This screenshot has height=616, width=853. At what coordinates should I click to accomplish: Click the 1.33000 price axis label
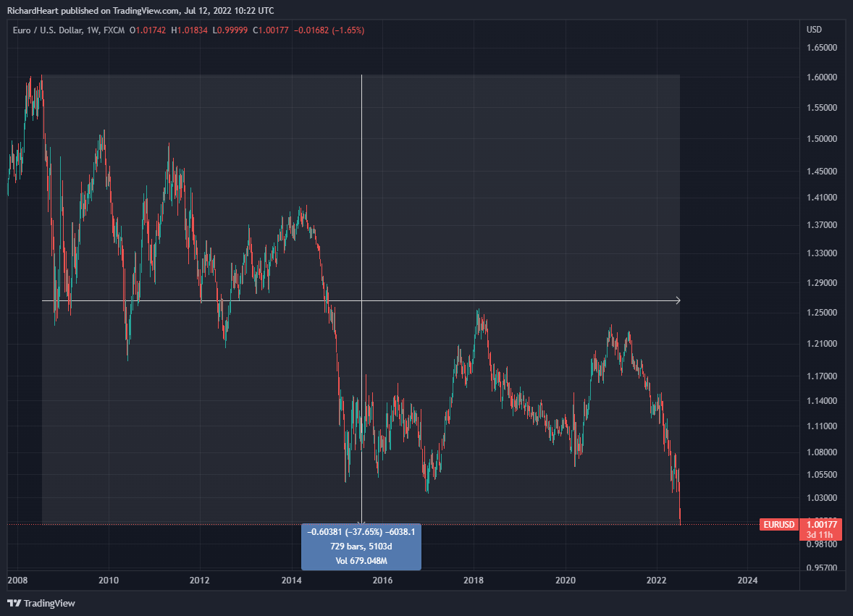coord(821,253)
